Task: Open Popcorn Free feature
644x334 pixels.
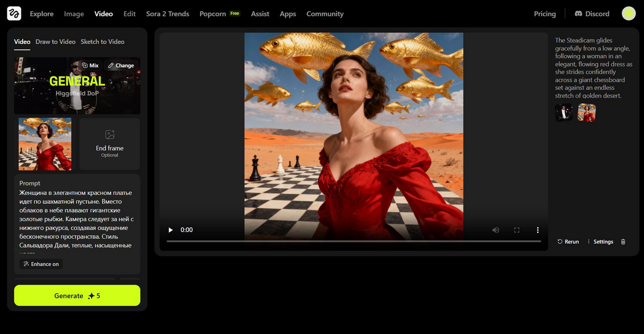Action: pos(219,14)
